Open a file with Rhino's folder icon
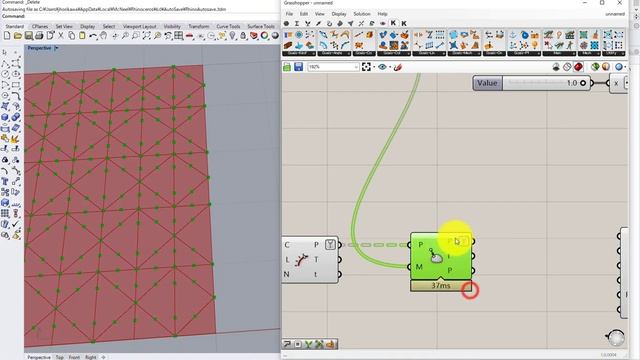This screenshot has height=360, width=640. 18,36
